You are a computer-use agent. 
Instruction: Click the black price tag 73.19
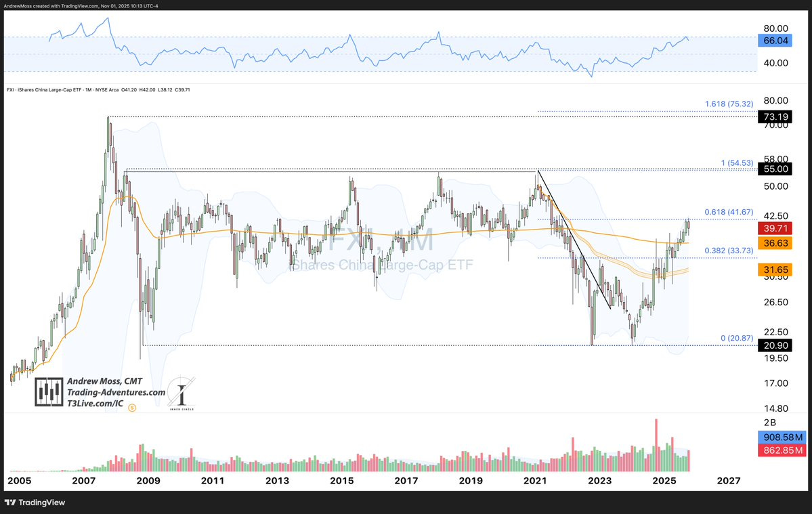[775, 116]
